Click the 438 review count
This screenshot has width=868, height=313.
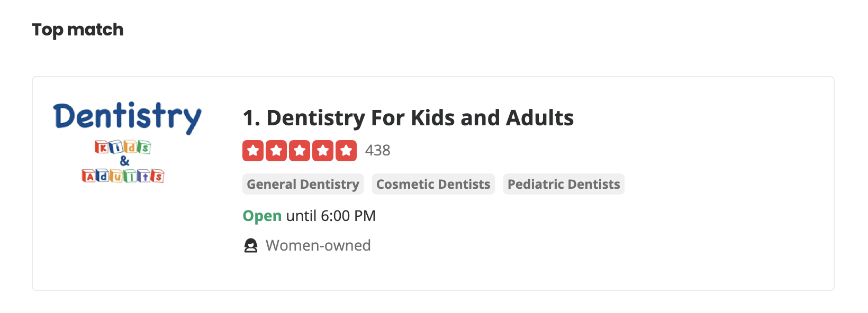[377, 151]
